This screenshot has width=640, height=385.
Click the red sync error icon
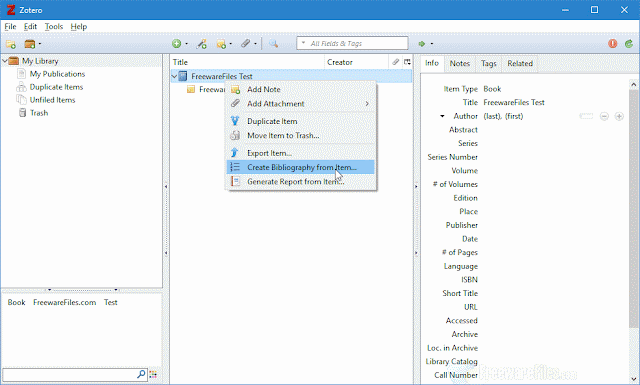613,44
